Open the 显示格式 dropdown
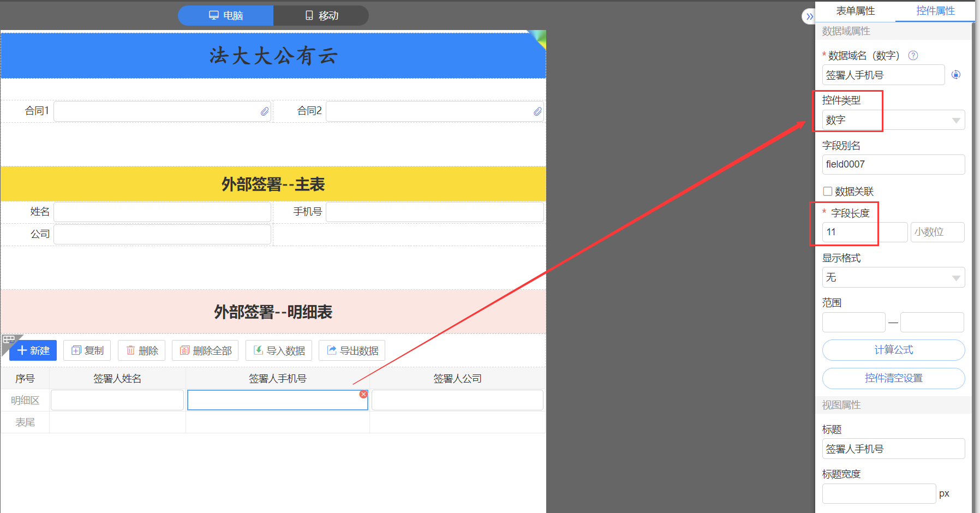This screenshot has width=980, height=513. tap(893, 277)
